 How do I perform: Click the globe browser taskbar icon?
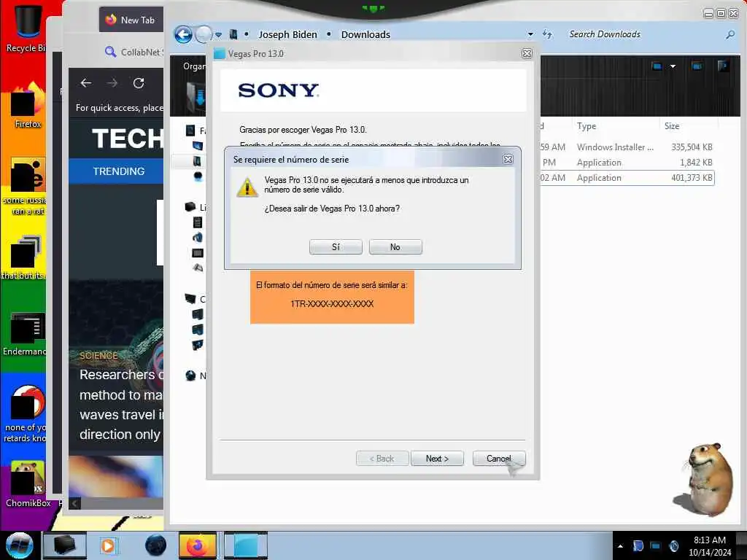(156, 545)
